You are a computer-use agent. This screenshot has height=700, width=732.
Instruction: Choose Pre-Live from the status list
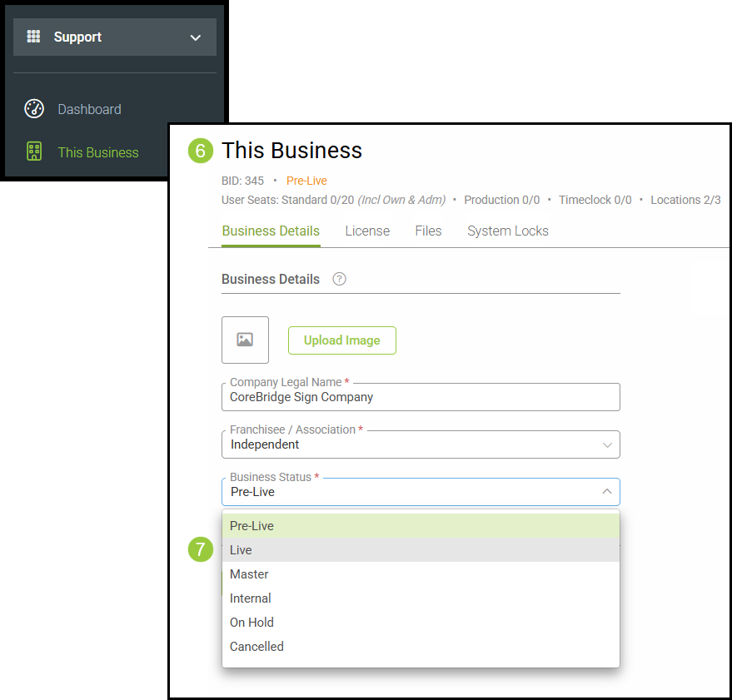[421, 526]
